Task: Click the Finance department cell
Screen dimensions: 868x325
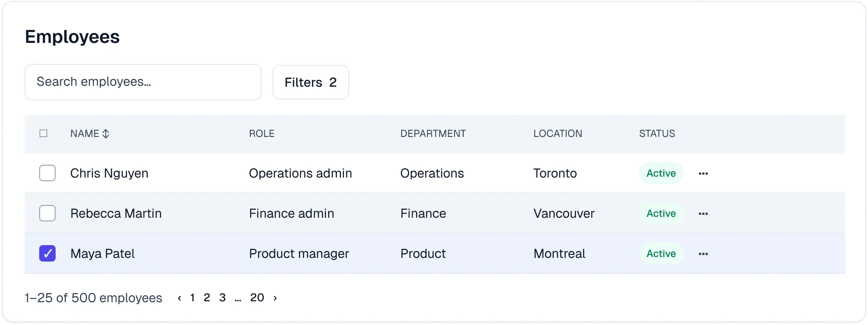Action: point(423,214)
